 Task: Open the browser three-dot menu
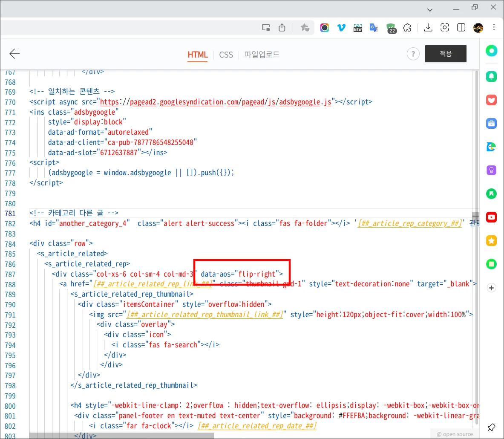494,27
